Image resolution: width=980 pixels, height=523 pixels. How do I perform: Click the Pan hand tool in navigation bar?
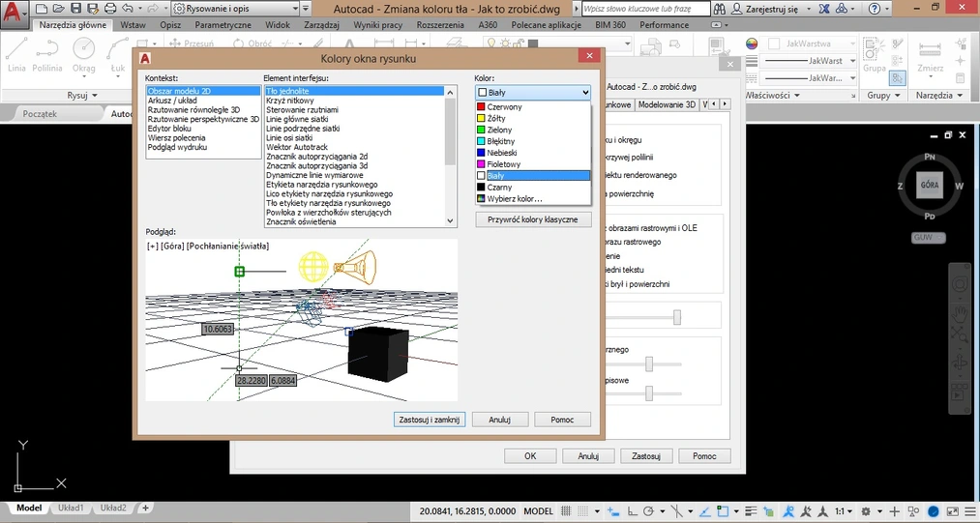[x=959, y=314]
